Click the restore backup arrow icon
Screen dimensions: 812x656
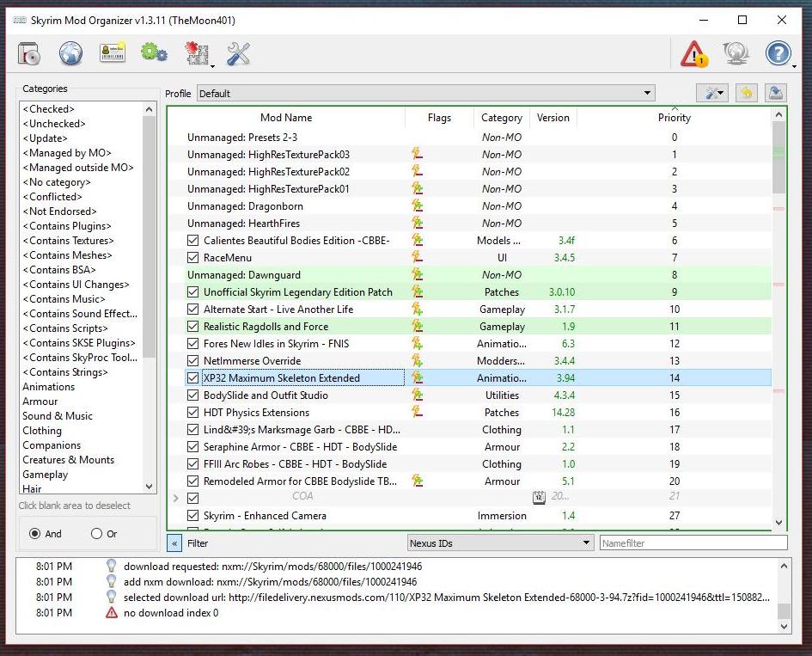[x=746, y=93]
